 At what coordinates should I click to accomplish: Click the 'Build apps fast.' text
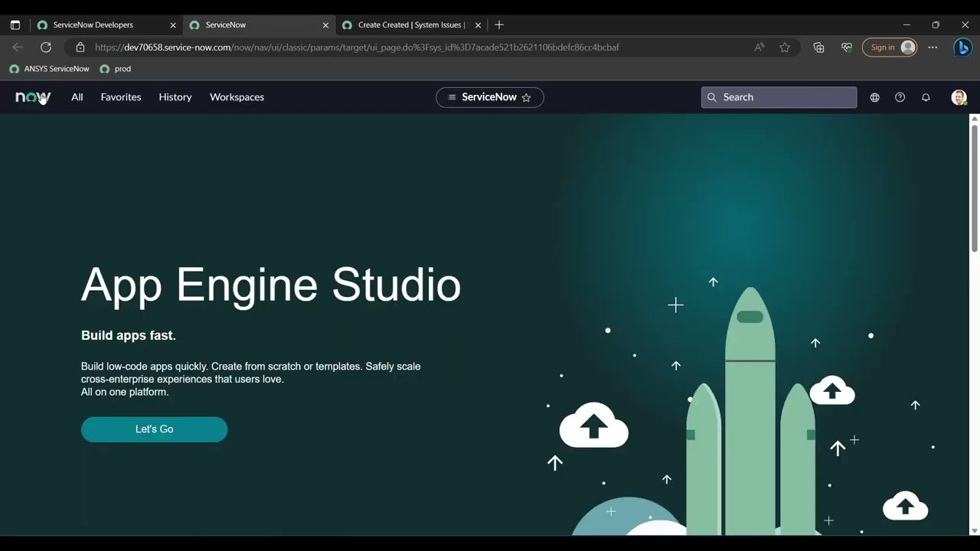[129, 335]
